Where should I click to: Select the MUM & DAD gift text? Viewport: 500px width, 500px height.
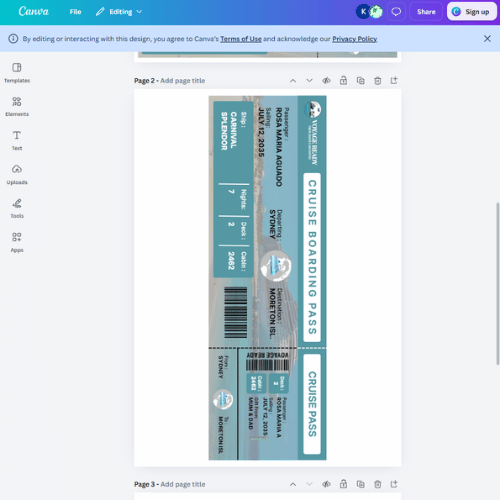tap(251, 413)
